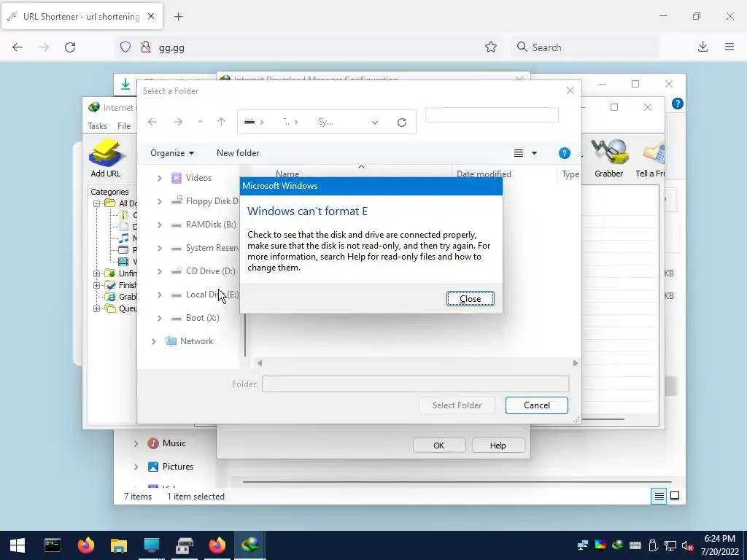The height and width of the screenshot is (560, 747).
Task: Open recent locations dropdown in folder dialog
Action: click(200, 122)
